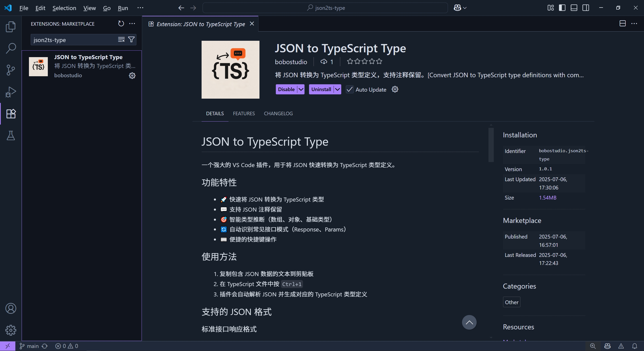Expand the Disable button dropdown arrow
Screen dimensions: 644x351
click(301, 89)
